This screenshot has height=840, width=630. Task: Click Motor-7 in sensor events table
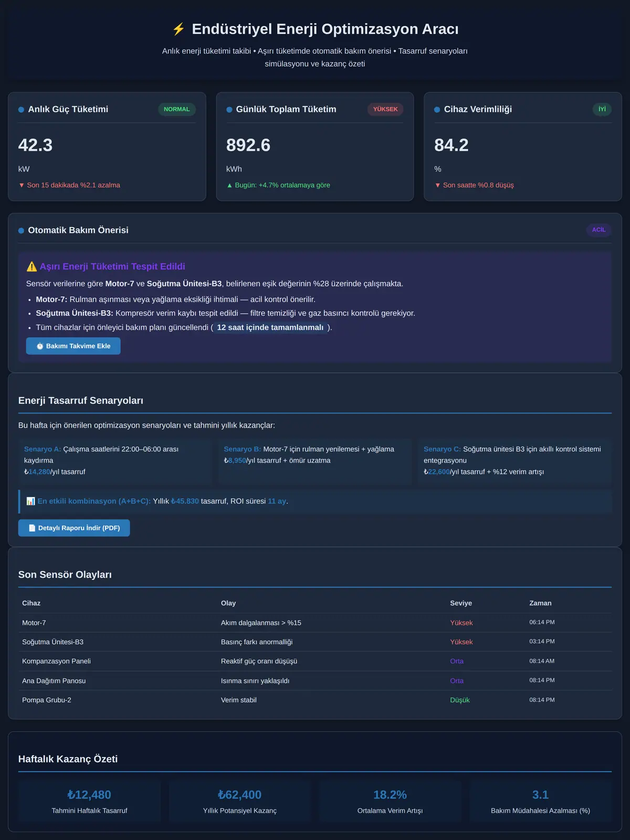click(34, 623)
